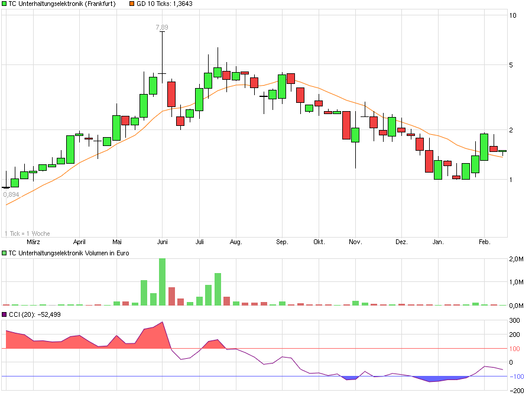This screenshot has height=396, width=532.
Task: Click the Juni axis label
Action: pos(162,242)
